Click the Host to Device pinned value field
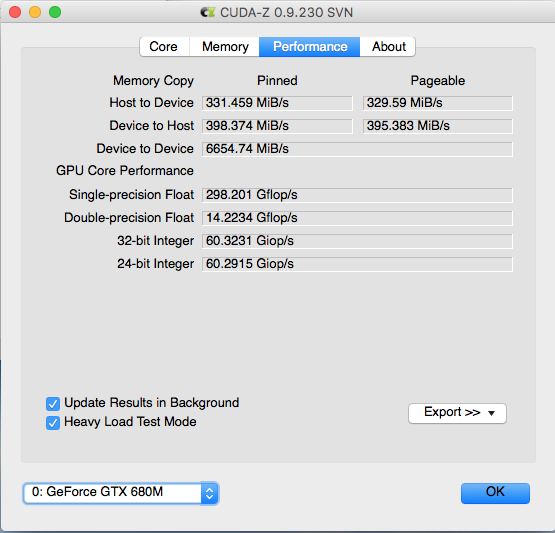This screenshot has width=555, height=533. [x=277, y=103]
